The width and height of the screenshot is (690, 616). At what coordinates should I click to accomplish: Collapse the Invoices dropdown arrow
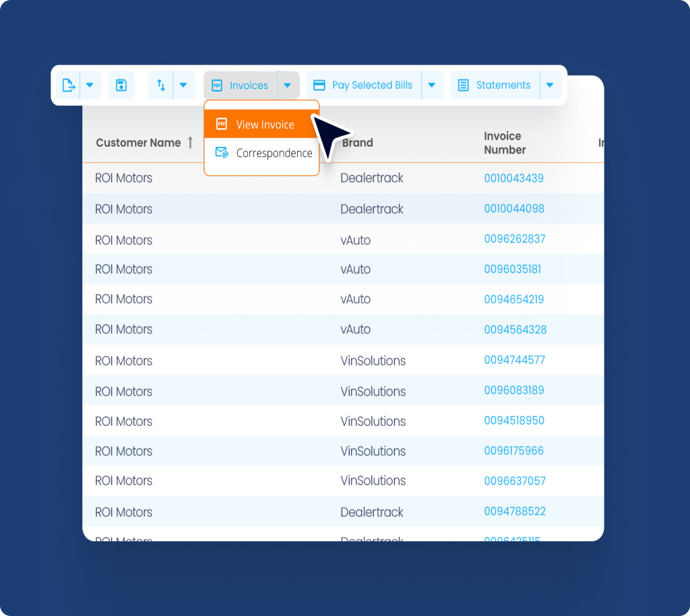point(288,86)
